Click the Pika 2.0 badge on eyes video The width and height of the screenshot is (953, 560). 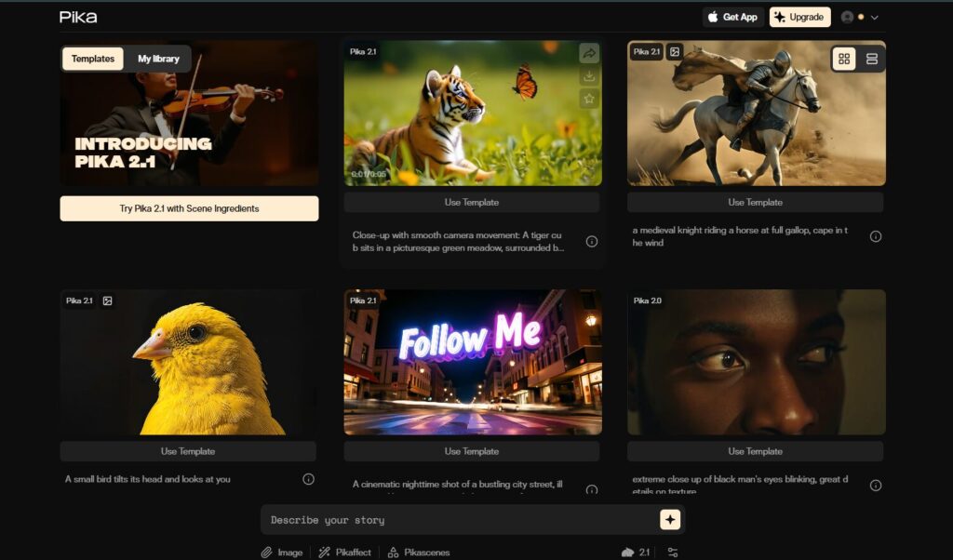[x=648, y=300]
